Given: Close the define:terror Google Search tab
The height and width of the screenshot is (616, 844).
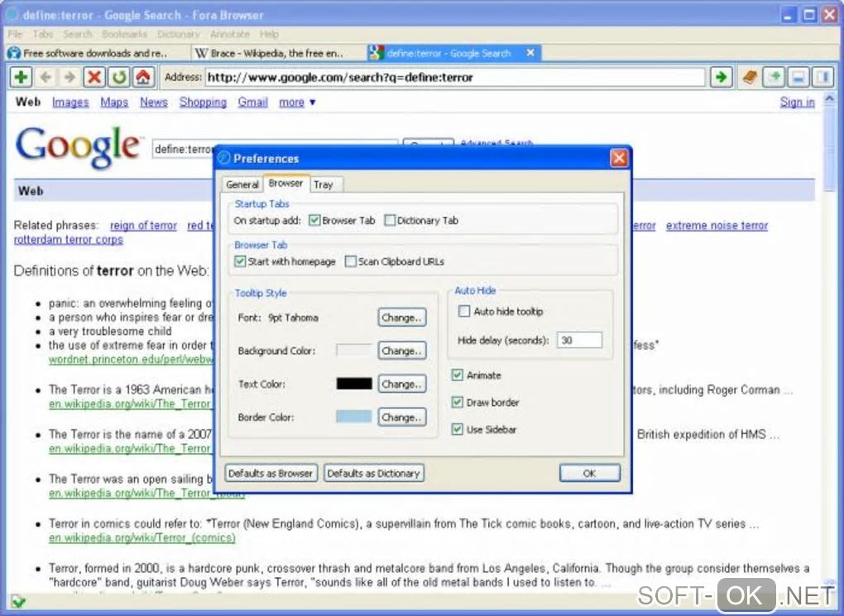Looking at the screenshot, I should [x=530, y=53].
